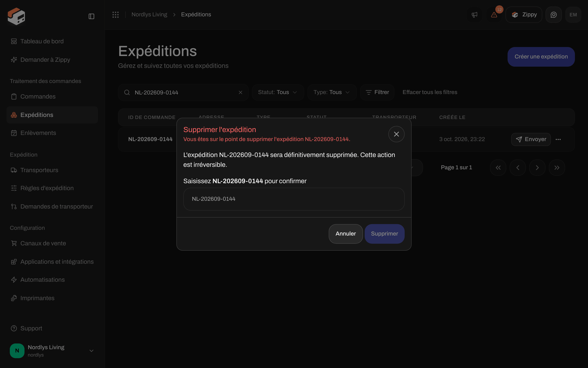Open Règles d'expédition in sidebar

tap(52, 188)
